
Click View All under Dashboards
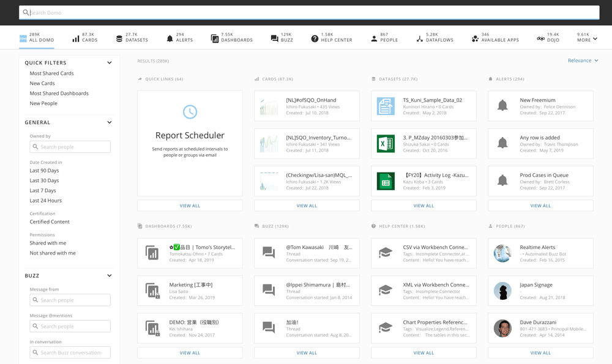[190, 353]
